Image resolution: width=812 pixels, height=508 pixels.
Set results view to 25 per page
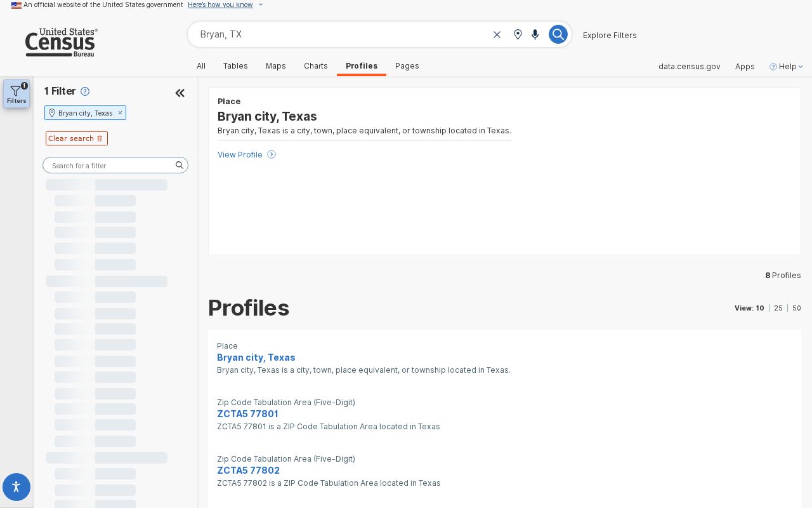tap(778, 308)
